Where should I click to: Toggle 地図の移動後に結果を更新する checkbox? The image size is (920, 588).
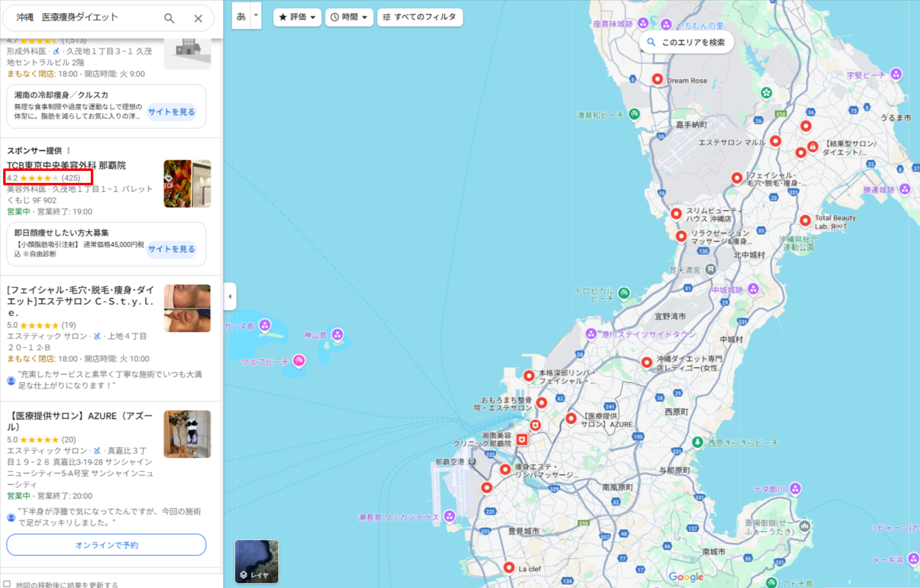[7, 584]
